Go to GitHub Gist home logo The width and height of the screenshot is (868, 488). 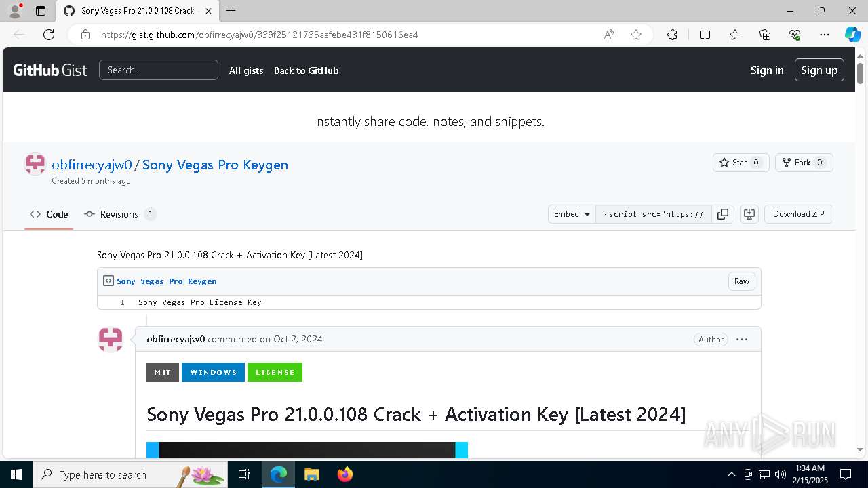[50, 70]
